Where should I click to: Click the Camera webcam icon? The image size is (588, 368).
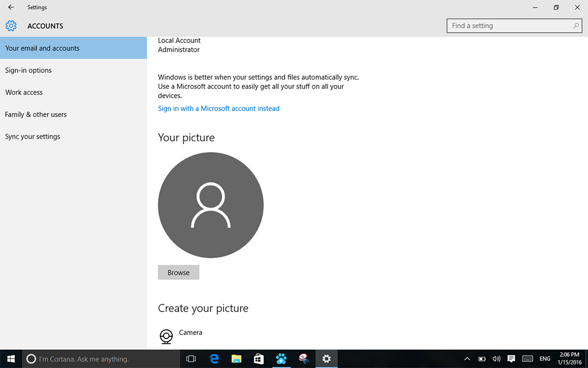[x=166, y=336]
